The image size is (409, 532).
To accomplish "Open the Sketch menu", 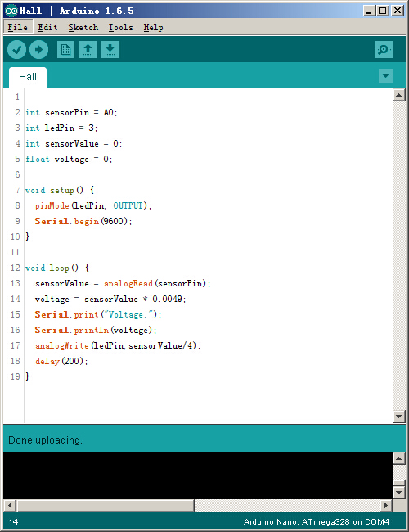I will [83, 27].
